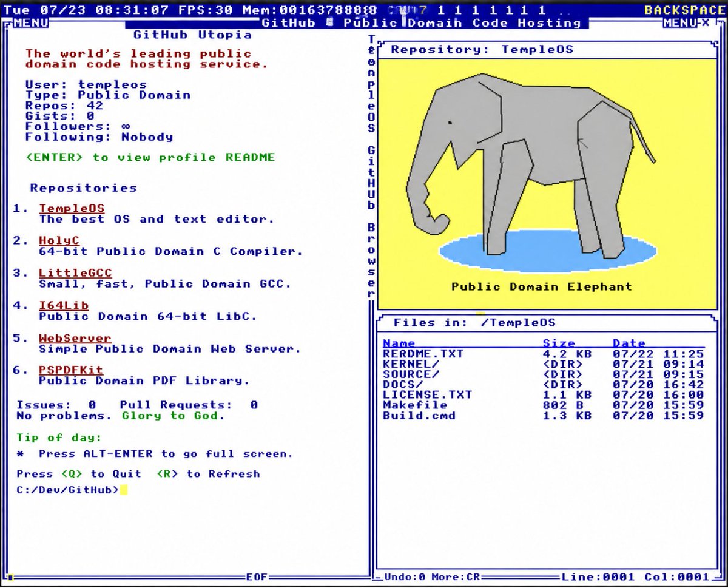The image size is (728, 588).
Task: Select the README.TXT file row
Action: pyautogui.click(x=543, y=354)
